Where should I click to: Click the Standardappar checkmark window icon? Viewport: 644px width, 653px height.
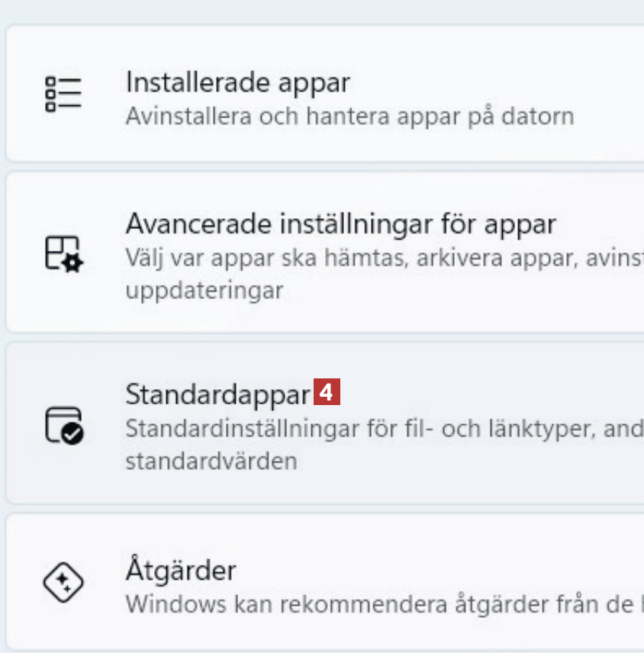pyautogui.click(x=63, y=424)
